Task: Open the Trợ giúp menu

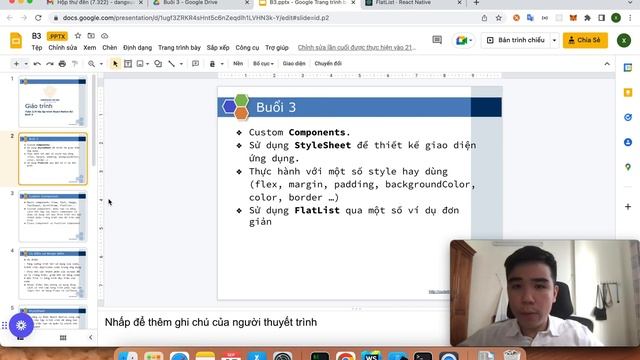Action: point(277,48)
